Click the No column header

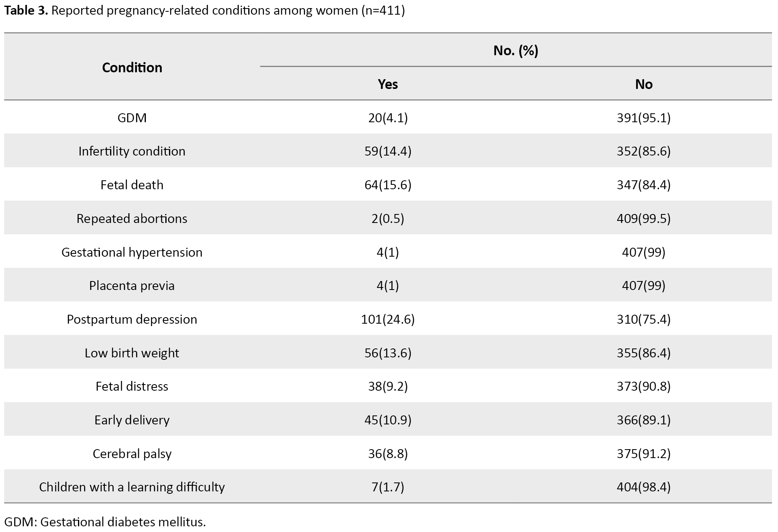click(x=644, y=84)
